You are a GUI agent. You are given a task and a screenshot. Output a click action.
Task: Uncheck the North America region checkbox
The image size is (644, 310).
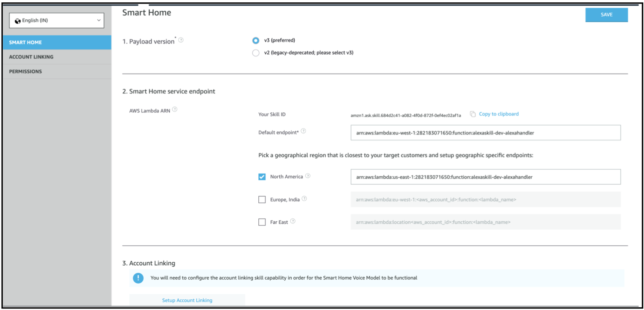(262, 177)
